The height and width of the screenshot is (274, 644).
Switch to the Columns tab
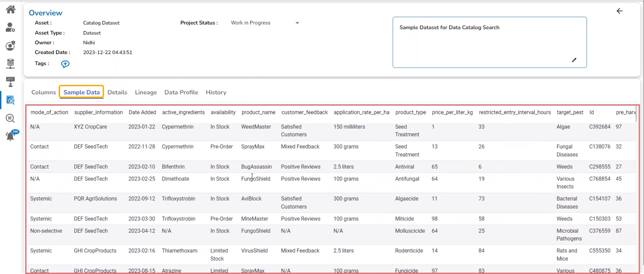click(44, 92)
